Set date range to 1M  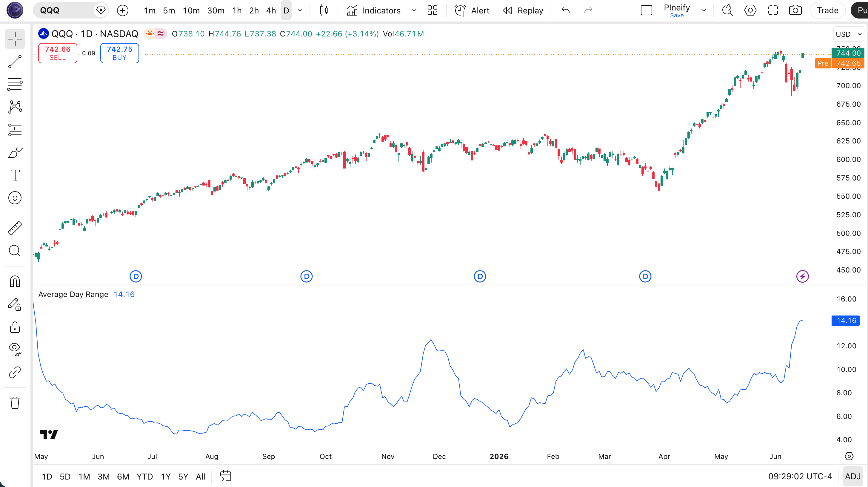click(x=84, y=476)
